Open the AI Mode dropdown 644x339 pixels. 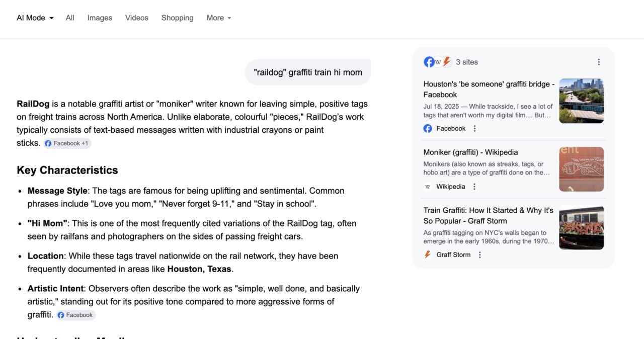click(x=34, y=18)
